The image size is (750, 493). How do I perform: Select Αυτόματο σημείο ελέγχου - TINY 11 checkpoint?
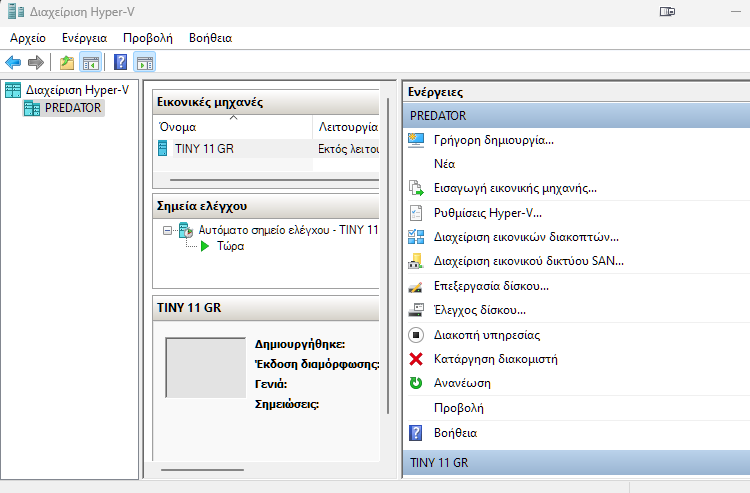point(288,230)
